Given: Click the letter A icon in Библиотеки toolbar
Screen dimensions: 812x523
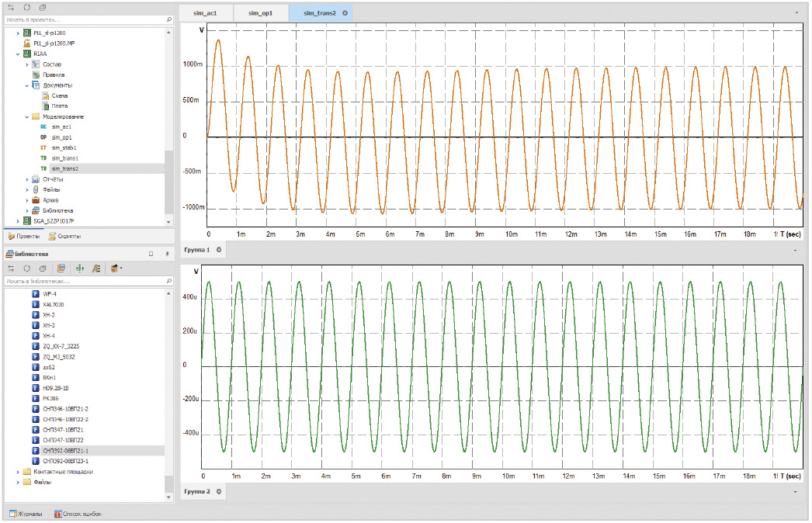Looking at the screenshot, I should [x=96, y=268].
